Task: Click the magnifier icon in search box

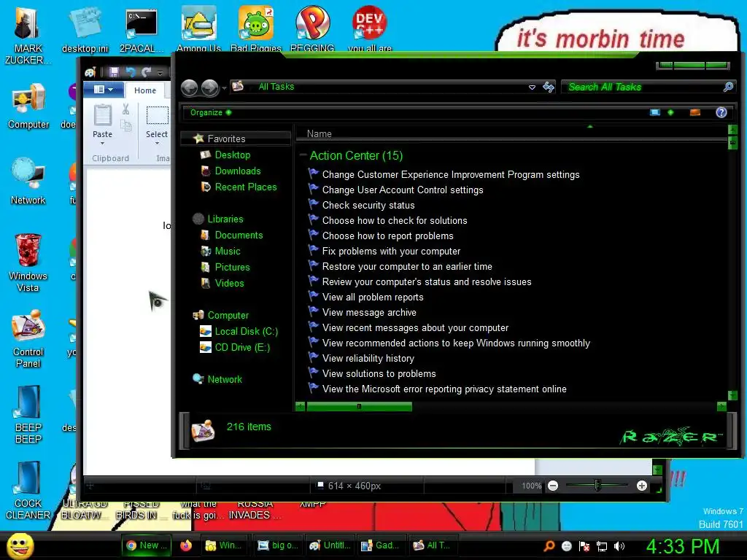Action: coord(728,87)
